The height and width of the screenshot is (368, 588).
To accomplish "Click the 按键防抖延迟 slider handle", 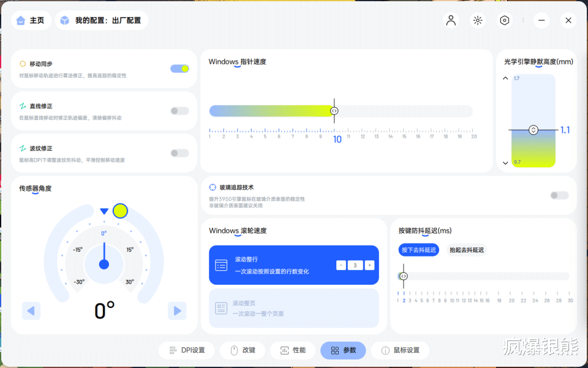I will [x=404, y=276].
